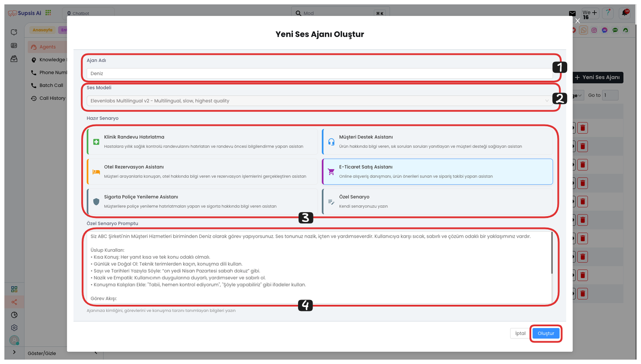Open the pie chart reports icon

tap(14, 315)
